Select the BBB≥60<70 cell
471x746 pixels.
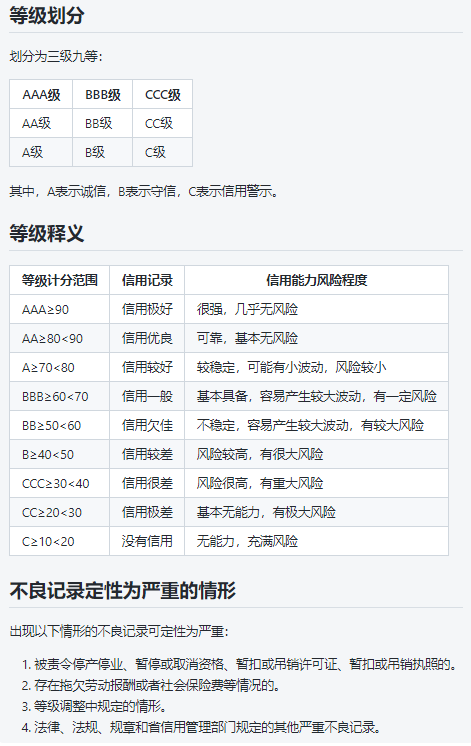coord(59,396)
